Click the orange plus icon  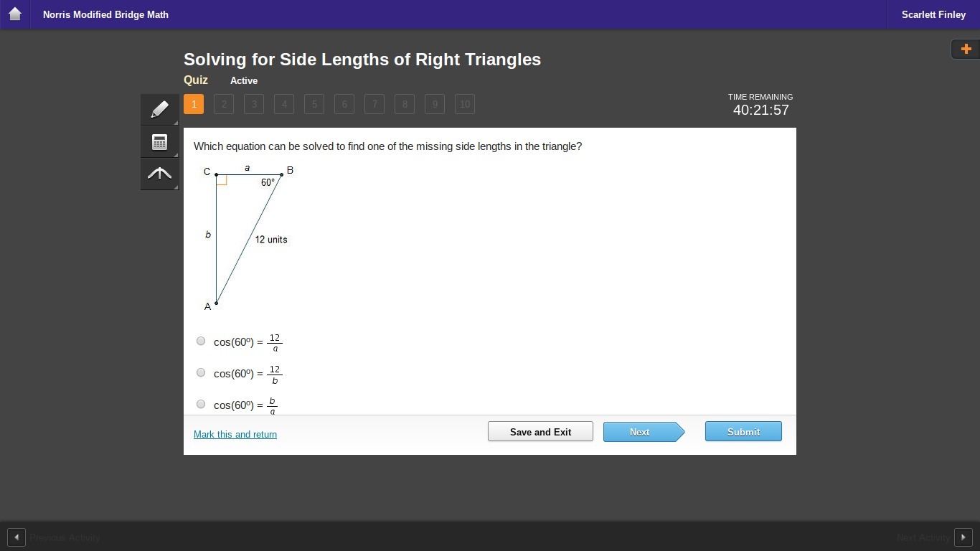[966, 49]
